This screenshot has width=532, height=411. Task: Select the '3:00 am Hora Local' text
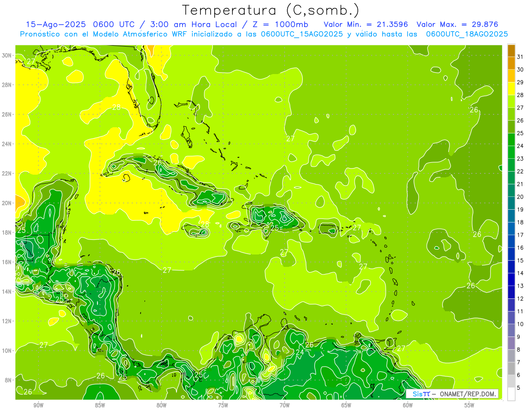pos(194,24)
